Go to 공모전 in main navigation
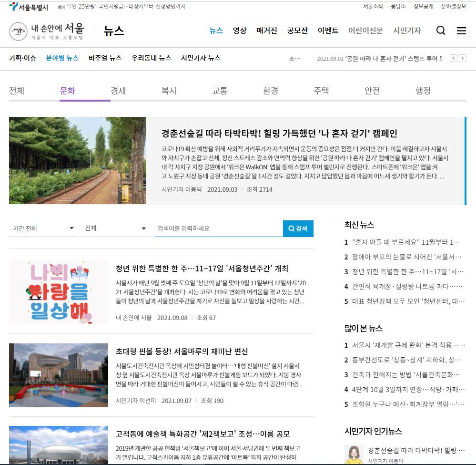The height and width of the screenshot is (465, 476). [297, 31]
